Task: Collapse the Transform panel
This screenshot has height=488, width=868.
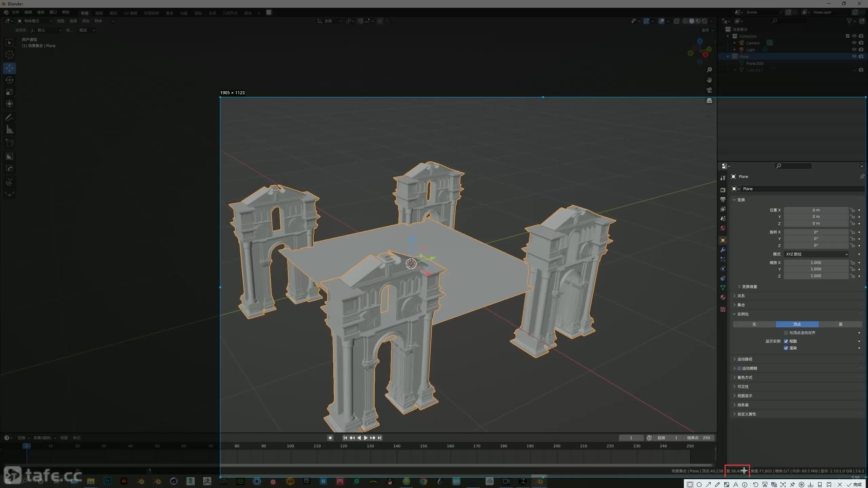Action: tap(739, 200)
